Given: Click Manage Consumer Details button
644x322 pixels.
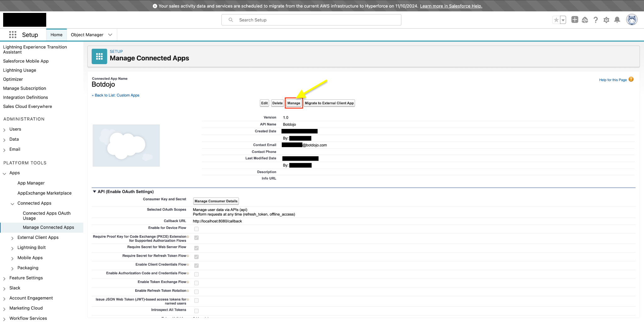Looking at the screenshot, I should (216, 201).
